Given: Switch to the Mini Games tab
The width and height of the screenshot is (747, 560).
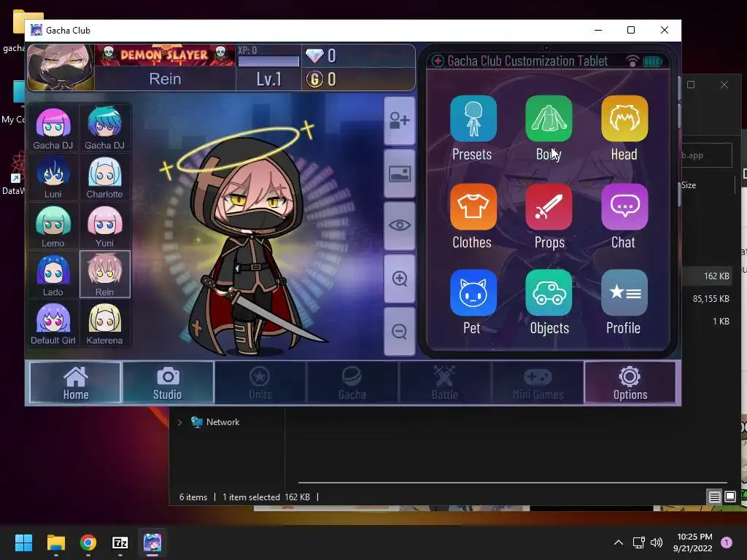Looking at the screenshot, I should [x=538, y=382].
